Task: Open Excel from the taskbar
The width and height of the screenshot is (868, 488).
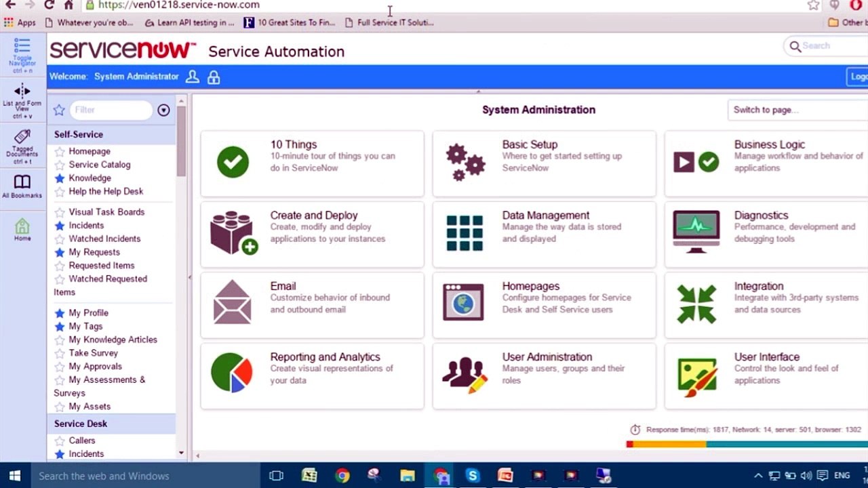Action: pos(309,476)
